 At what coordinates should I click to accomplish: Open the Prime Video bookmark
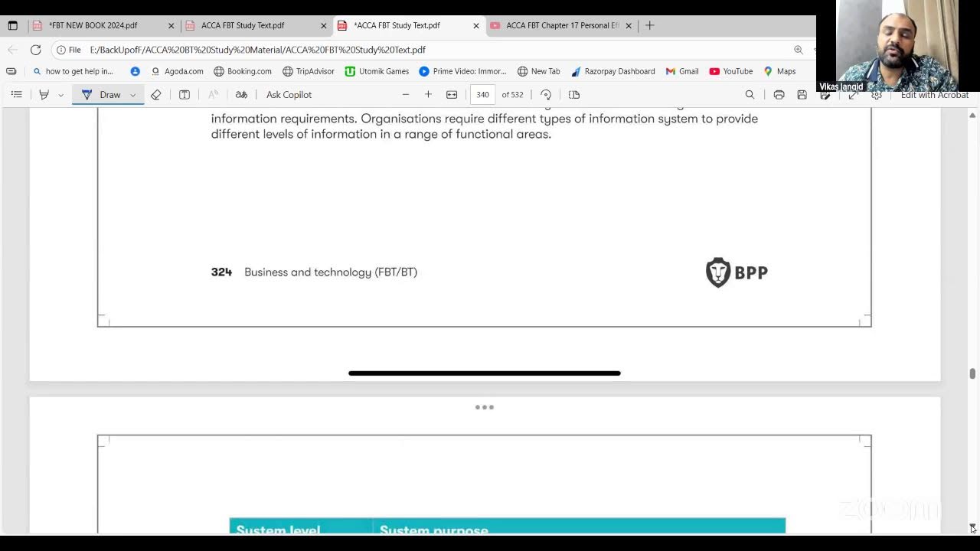point(462,71)
